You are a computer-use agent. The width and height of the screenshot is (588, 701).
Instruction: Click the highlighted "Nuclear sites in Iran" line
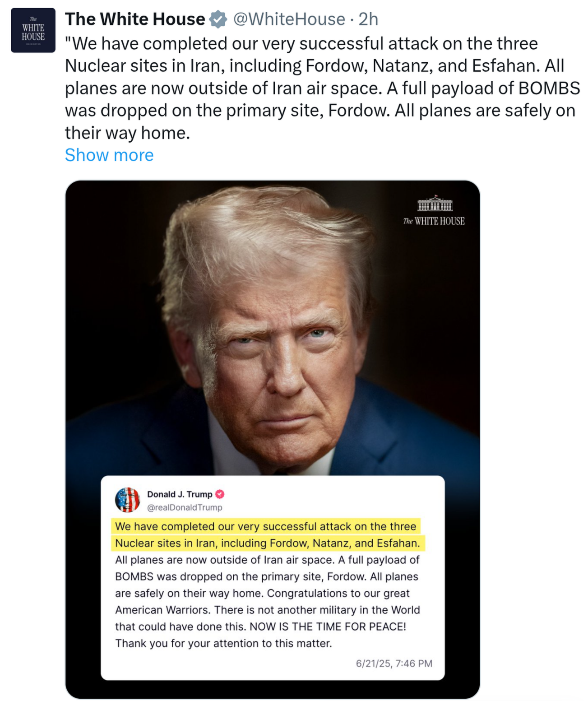[x=267, y=543]
